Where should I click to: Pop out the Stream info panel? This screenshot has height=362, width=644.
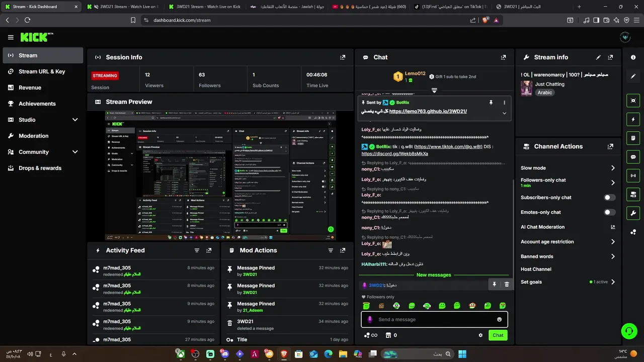pyautogui.click(x=610, y=57)
